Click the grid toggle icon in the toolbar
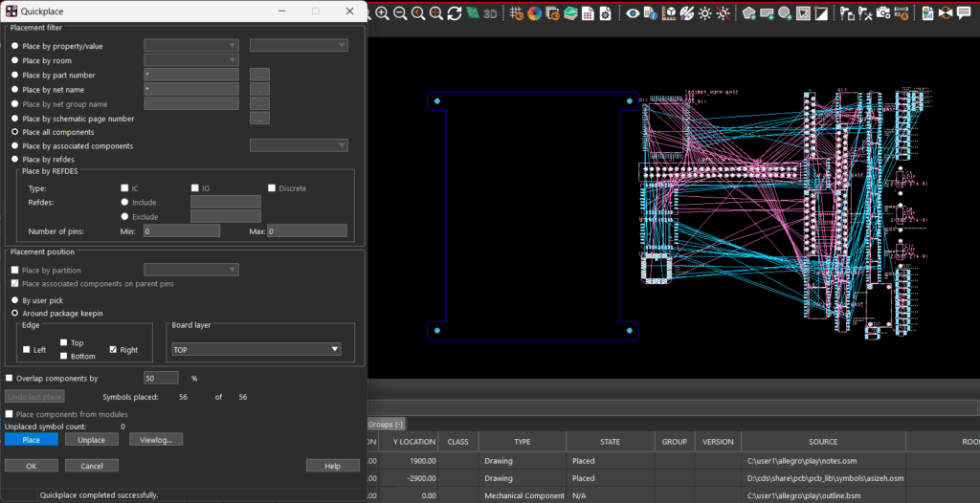The height and width of the screenshot is (503, 980). (x=517, y=13)
